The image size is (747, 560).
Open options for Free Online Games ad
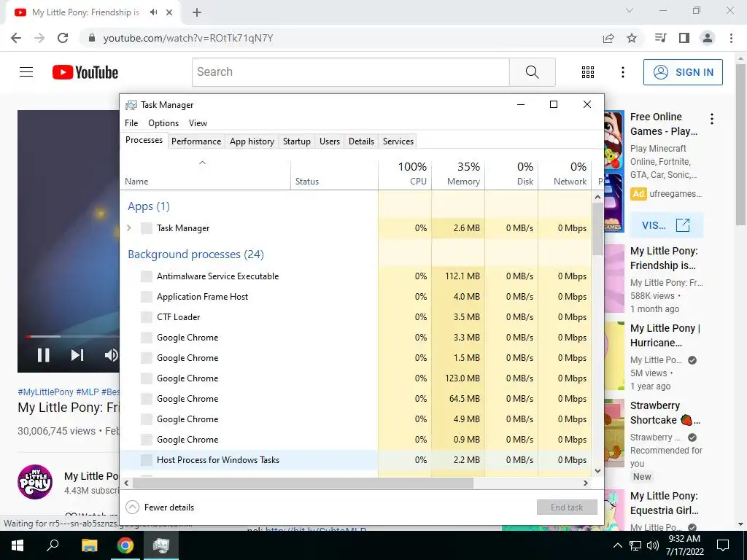point(712,119)
